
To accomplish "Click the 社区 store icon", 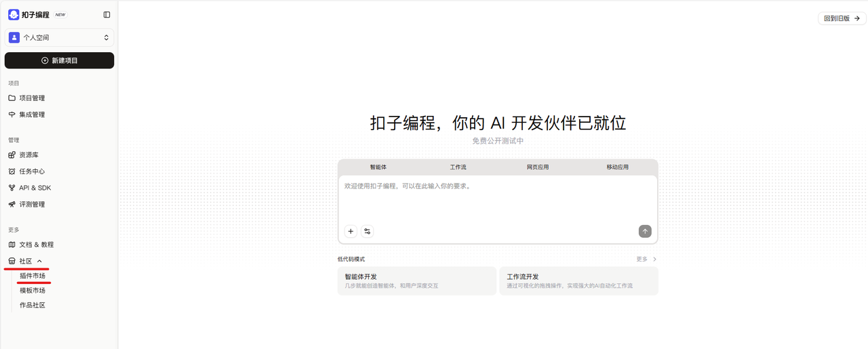I will click(12, 261).
